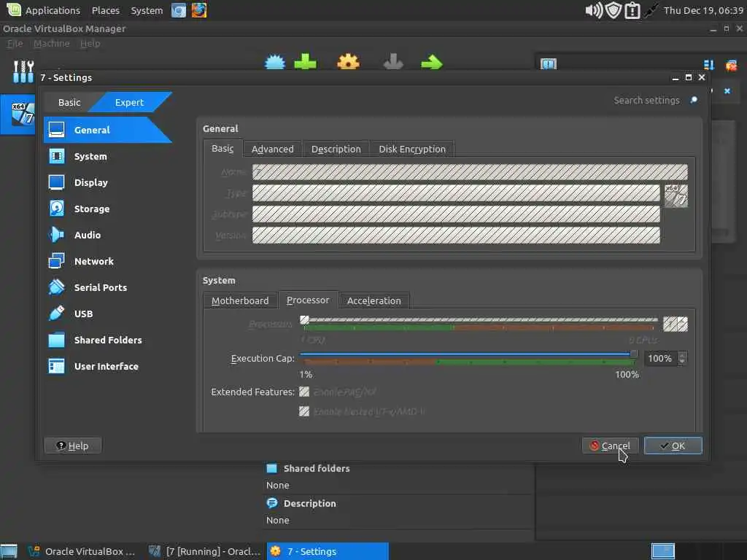Screen dimensions: 747x560
Task: Open the Network settings category
Action: pos(94,261)
